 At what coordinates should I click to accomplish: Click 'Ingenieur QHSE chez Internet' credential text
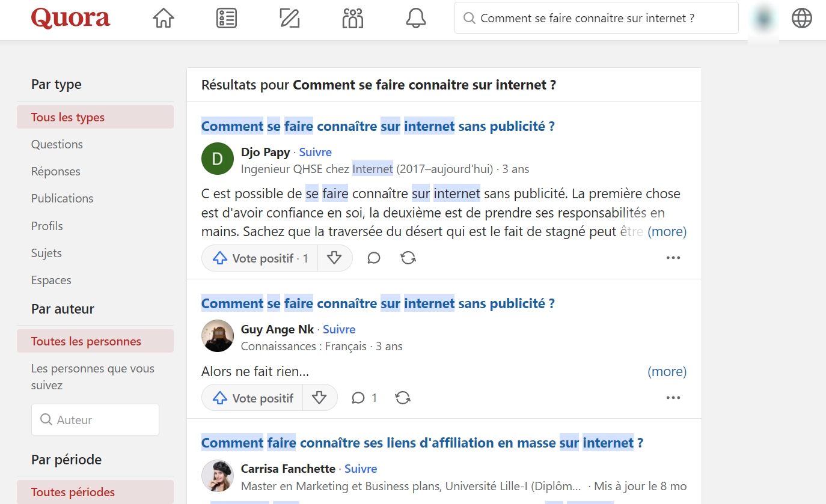point(317,169)
